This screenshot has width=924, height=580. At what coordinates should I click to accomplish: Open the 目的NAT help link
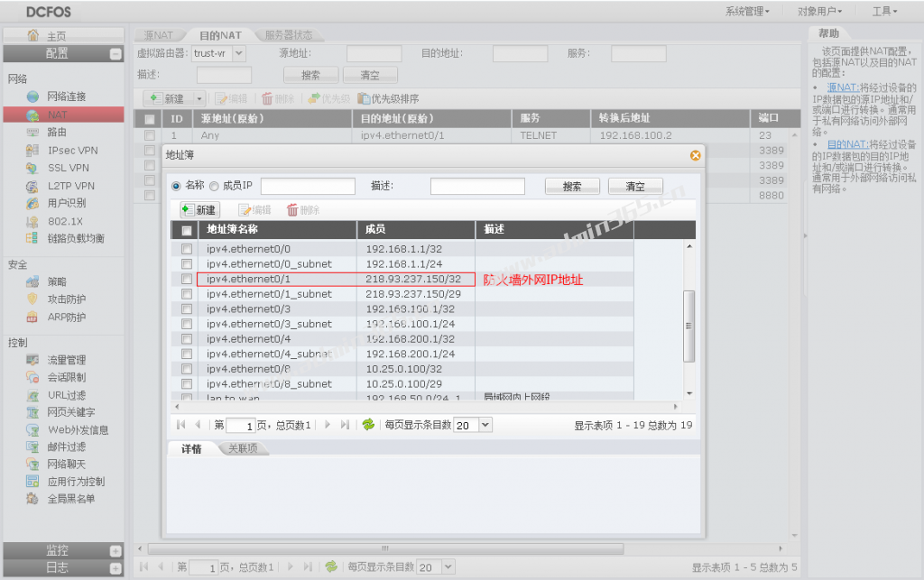coord(848,144)
